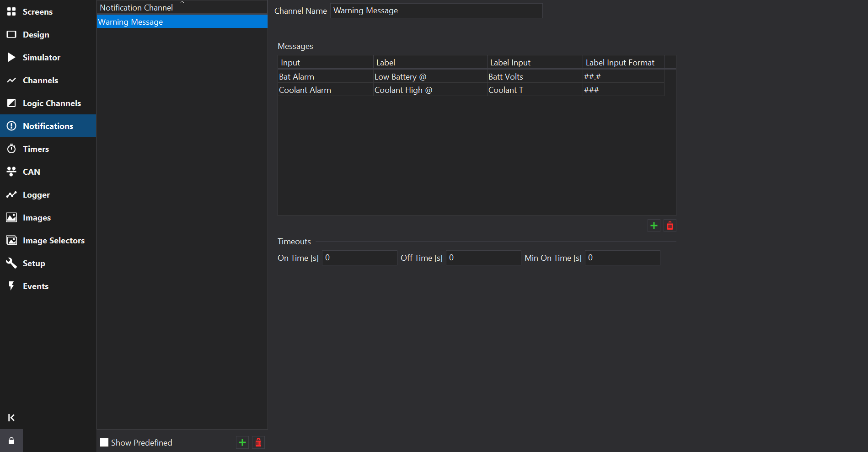The image size is (868, 452).
Task: Select the Bat Alarm message row
Action: click(x=325, y=76)
